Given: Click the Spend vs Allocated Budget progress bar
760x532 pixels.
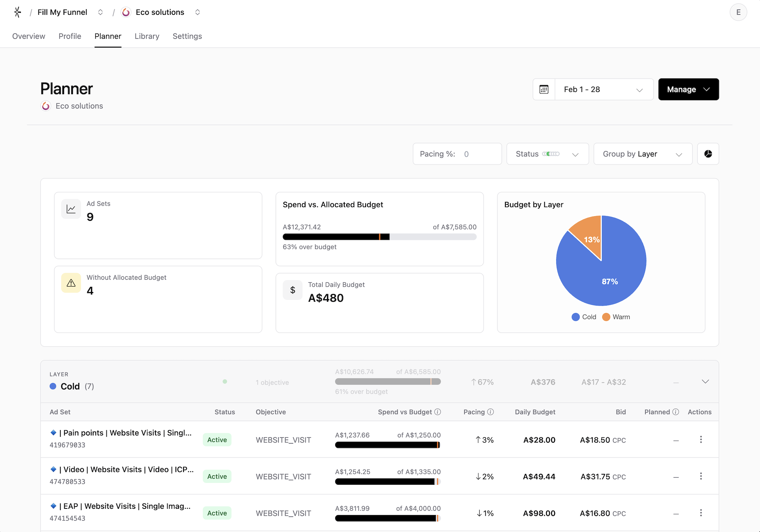Looking at the screenshot, I should click(x=379, y=236).
